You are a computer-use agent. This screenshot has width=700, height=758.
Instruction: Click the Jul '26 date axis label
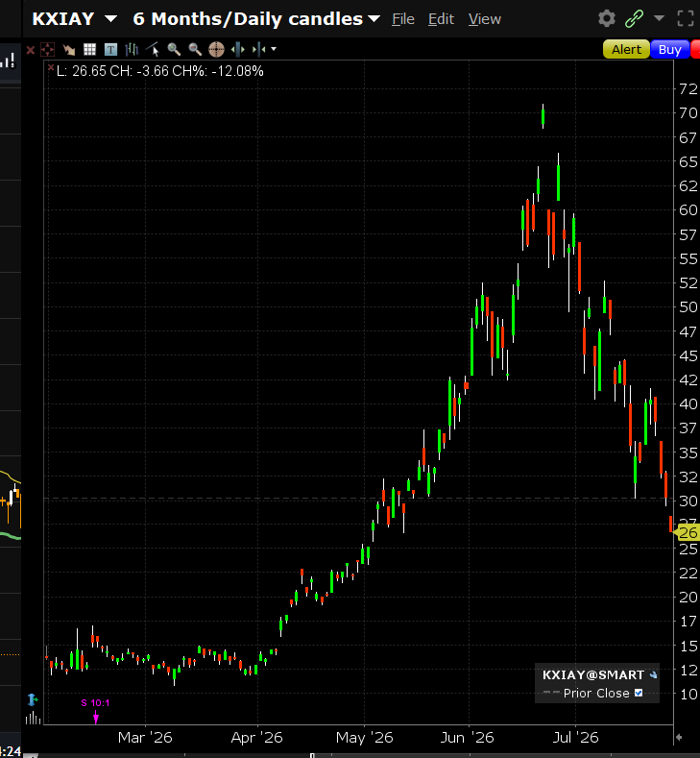(575, 737)
